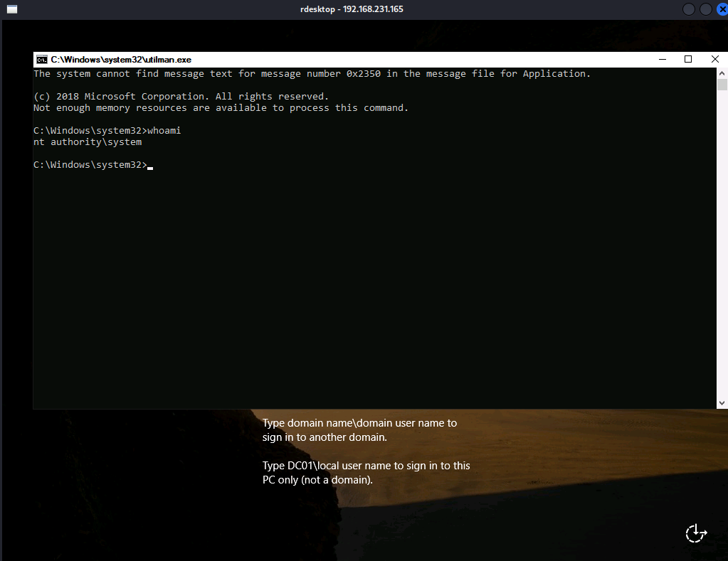
Task: Click the 'Type domain name\domain user name' hint
Action: pyautogui.click(x=359, y=430)
